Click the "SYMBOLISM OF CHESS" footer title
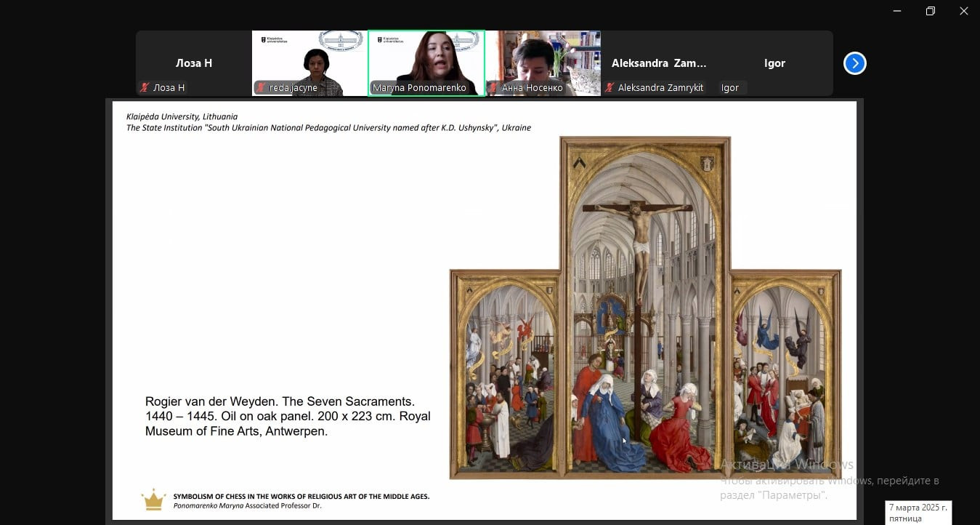 (301, 497)
